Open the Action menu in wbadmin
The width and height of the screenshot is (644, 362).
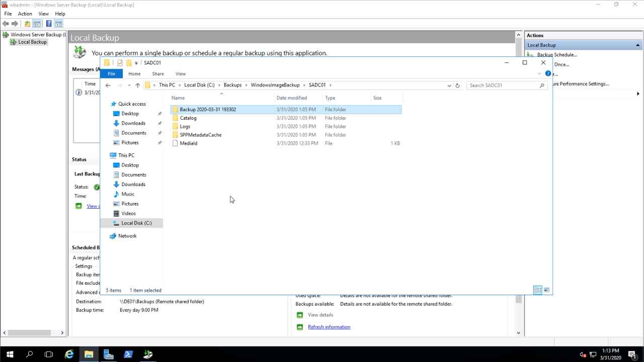pos(25,14)
